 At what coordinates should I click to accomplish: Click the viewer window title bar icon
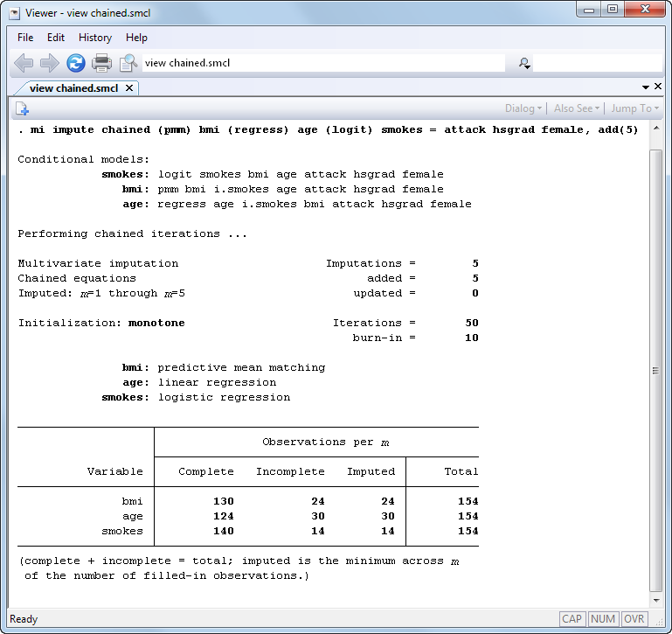pos(15,13)
